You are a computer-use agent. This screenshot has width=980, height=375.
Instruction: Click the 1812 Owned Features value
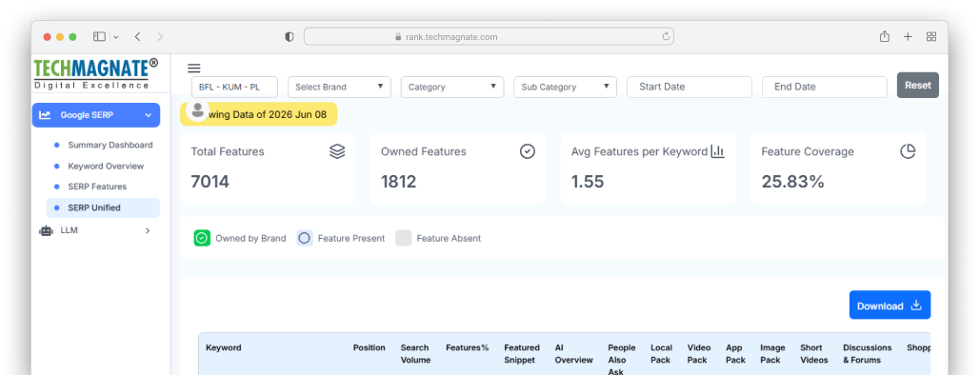[x=399, y=182]
